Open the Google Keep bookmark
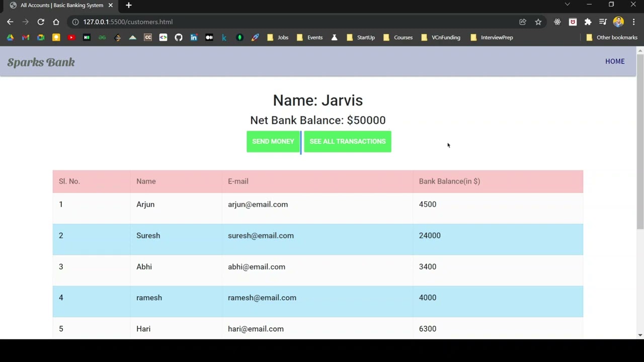 tap(56, 37)
